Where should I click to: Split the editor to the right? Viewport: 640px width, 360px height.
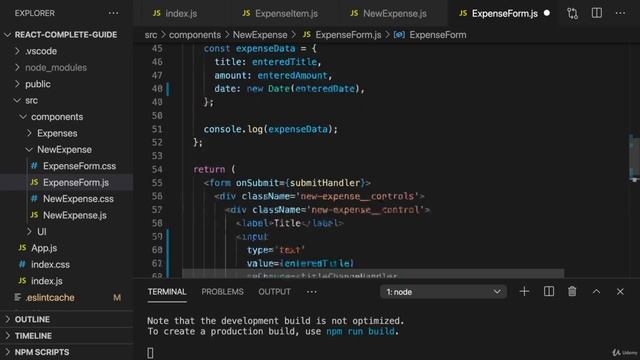tap(597, 13)
